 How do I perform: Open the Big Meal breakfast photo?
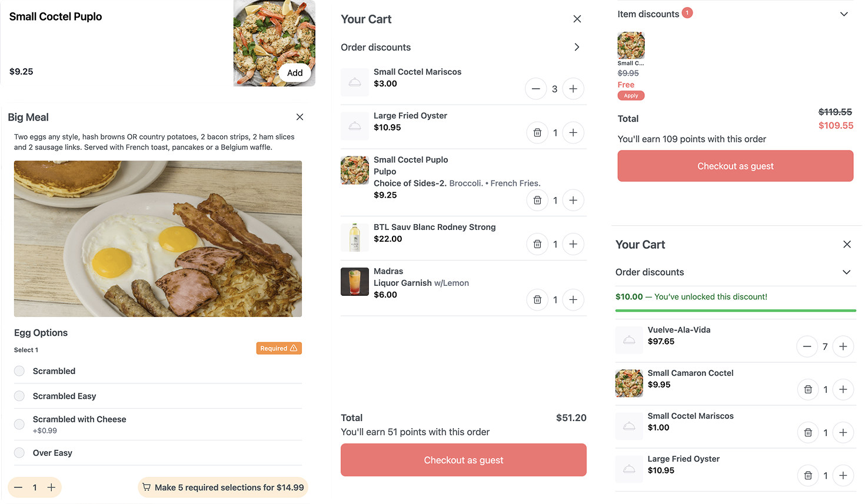click(158, 239)
